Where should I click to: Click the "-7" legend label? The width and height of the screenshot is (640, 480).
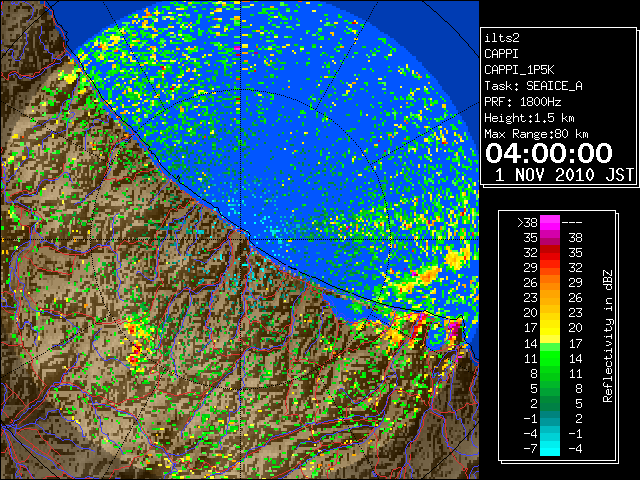point(530,449)
